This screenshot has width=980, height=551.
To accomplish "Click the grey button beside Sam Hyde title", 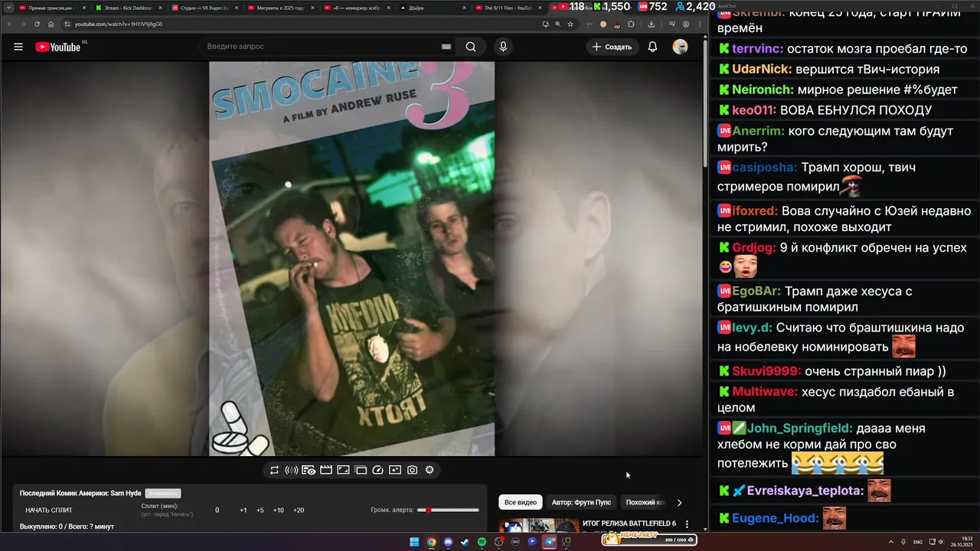I will (163, 494).
